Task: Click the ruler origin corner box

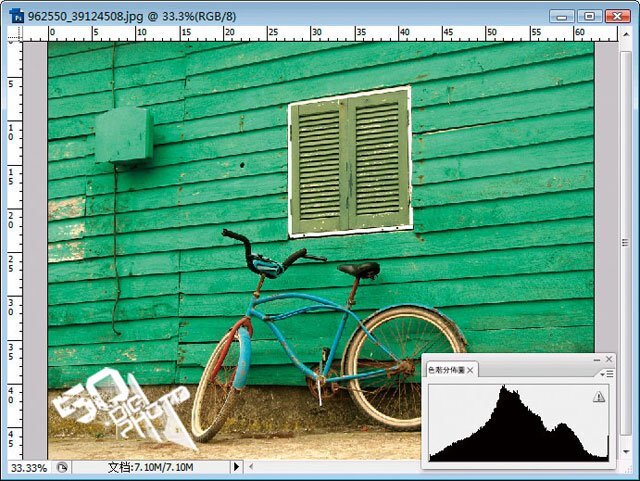Action: [x=40, y=33]
